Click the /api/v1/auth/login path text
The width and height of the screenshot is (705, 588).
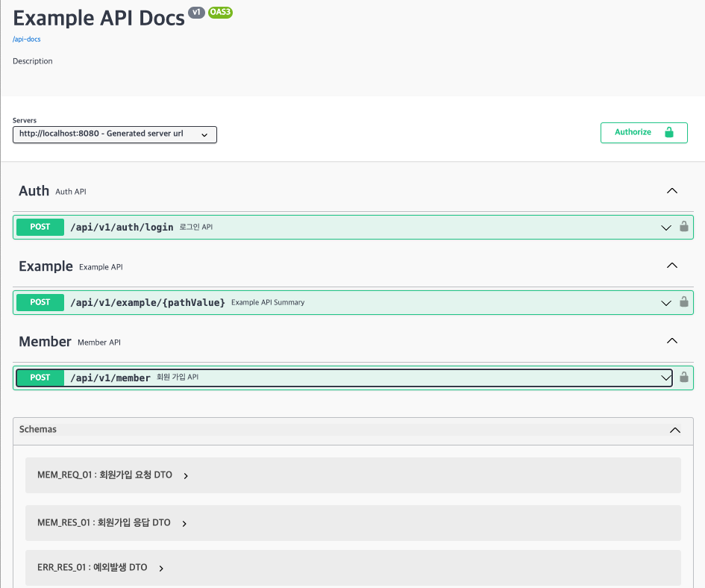tap(122, 227)
